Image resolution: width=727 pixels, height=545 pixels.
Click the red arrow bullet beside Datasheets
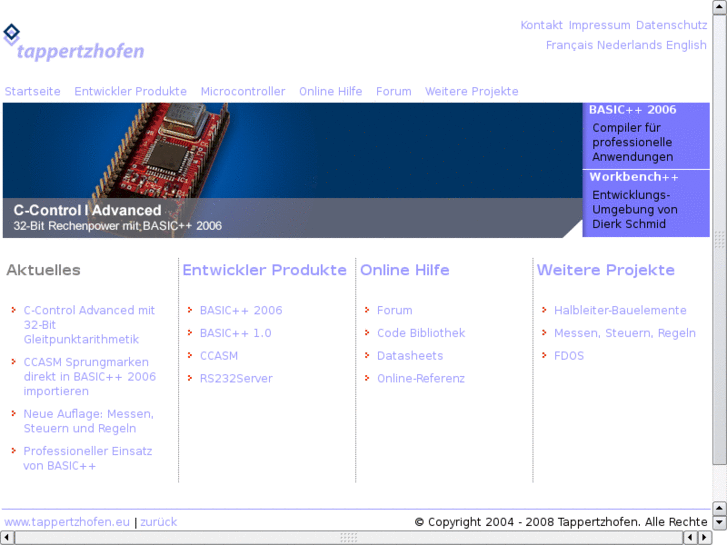(367, 355)
